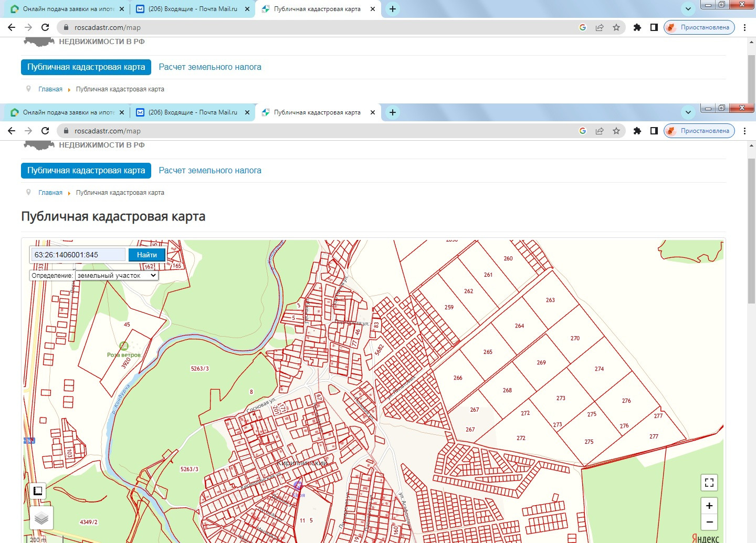Image resolution: width=756 pixels, height=543 pixels.
Task: Expand the Определение object type dropdown
Action: tap(117, 275)
